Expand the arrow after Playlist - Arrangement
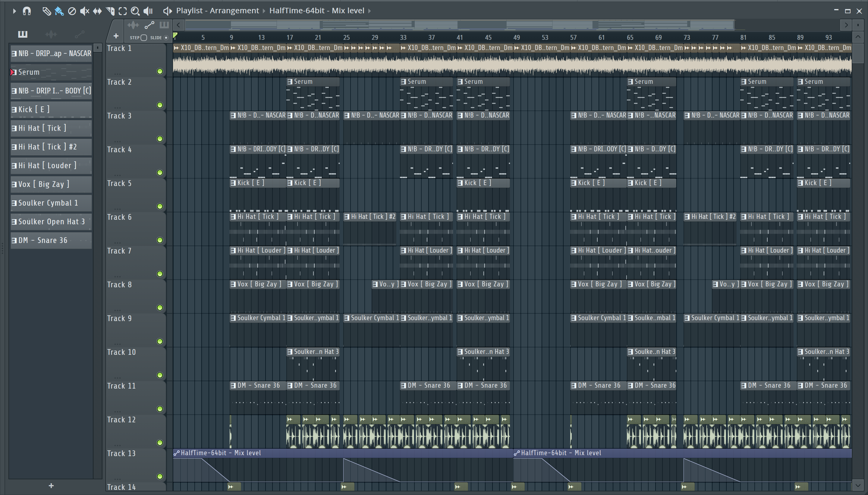 pos(264,11)
